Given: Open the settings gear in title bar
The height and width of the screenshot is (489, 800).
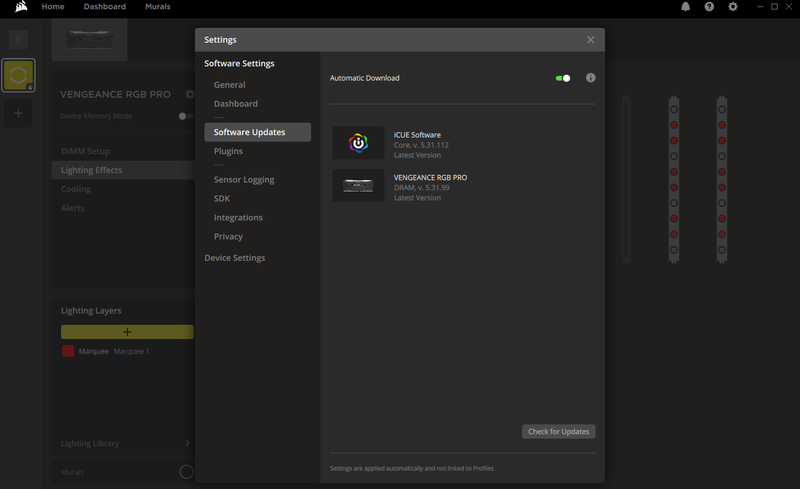Looking at the screenshot, I should (733, 7).
